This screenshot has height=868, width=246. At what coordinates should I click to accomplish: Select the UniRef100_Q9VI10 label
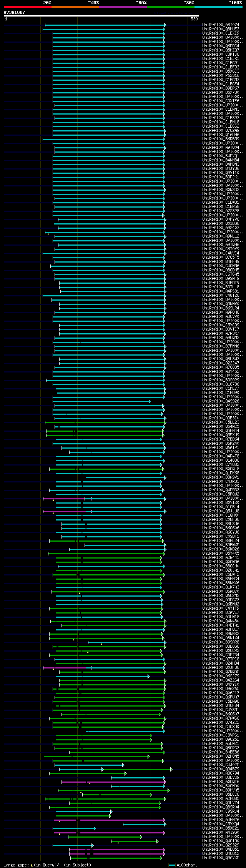[x=221, y=173]
